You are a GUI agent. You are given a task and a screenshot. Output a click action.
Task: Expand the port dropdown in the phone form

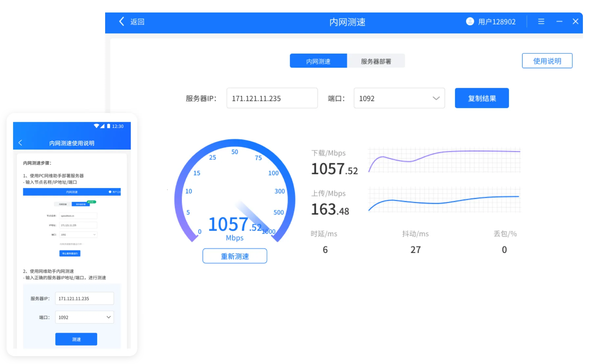coord(84,317)
